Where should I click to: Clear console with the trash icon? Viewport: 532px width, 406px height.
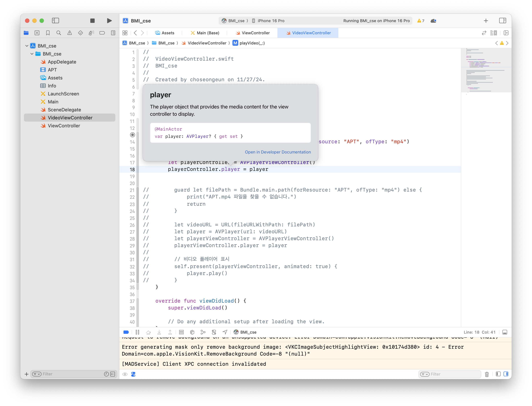tap(487, 374)
